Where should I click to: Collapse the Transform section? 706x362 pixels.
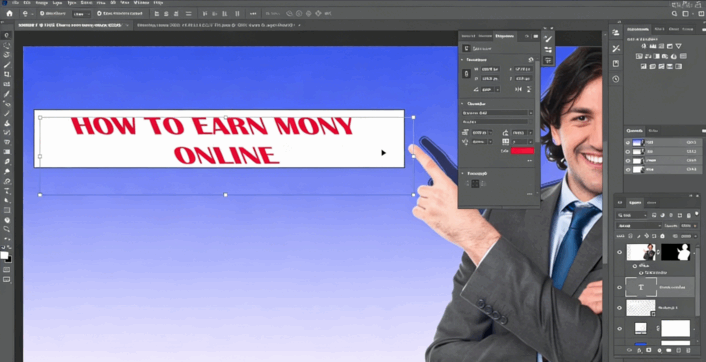pyautogui.click(x=462, y=59)
